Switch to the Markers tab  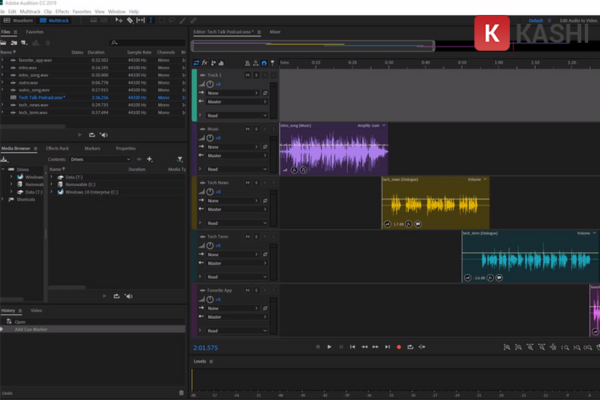[92, 148]
